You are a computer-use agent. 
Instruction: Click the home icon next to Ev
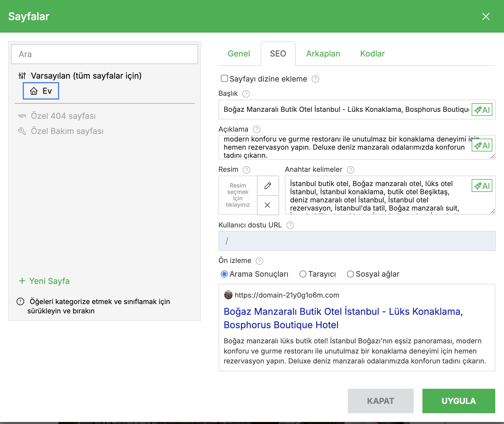(x=34, y=91)
